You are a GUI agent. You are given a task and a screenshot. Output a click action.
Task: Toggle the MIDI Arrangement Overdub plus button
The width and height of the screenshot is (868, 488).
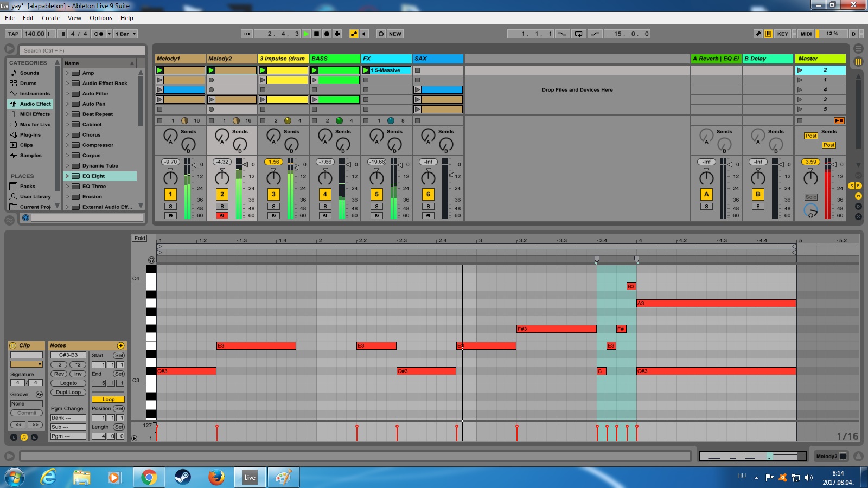pyautogui.click(x=337, y=34)
